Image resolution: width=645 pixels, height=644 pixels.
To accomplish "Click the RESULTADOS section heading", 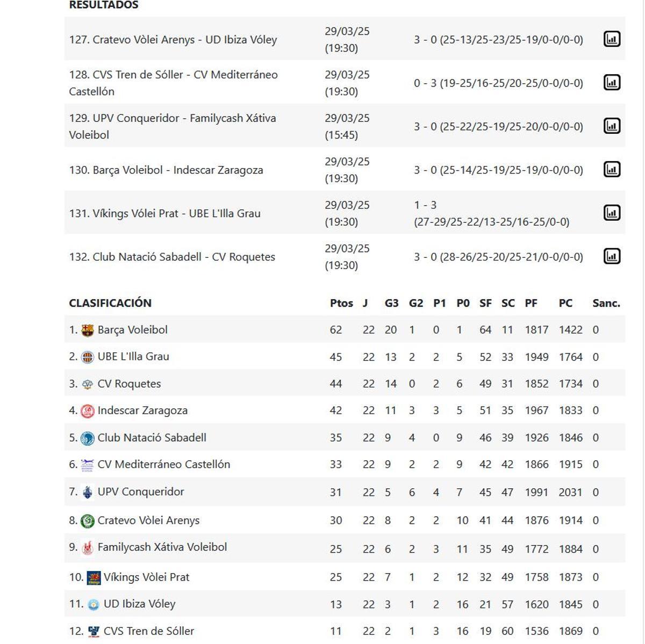I will click(103, 5).
